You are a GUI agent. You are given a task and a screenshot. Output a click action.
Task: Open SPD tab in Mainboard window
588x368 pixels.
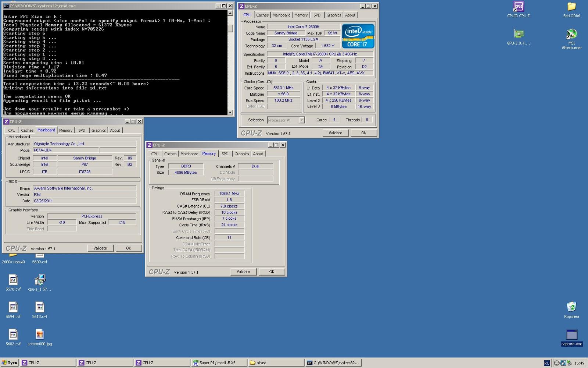(82, 130)
